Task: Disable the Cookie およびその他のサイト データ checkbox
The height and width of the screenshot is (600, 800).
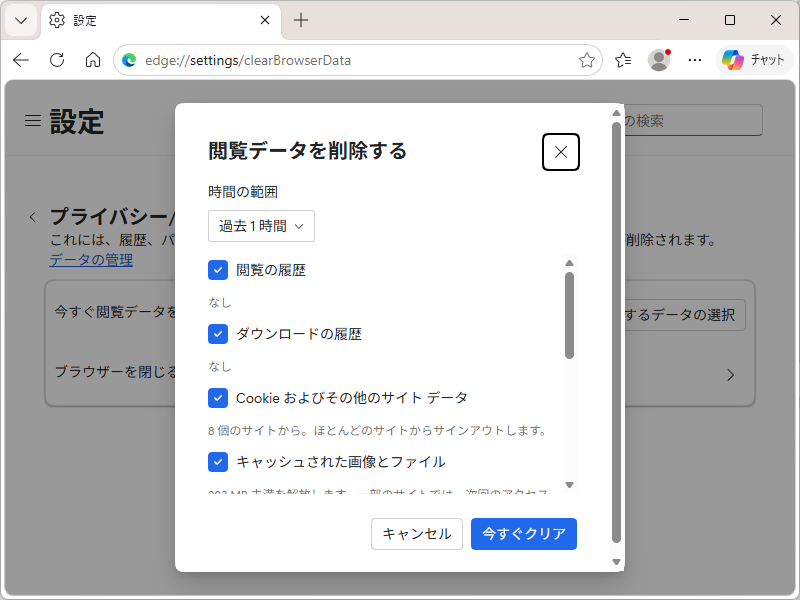Action: coord(218,398)
